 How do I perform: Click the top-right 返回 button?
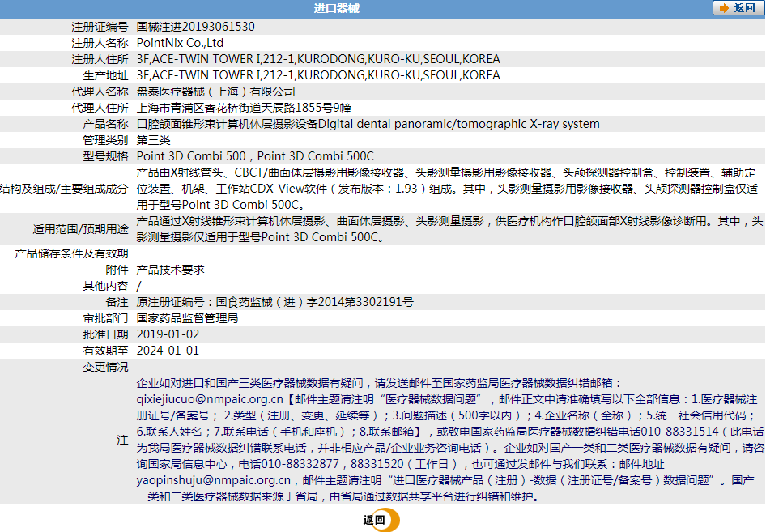point(738,8)
